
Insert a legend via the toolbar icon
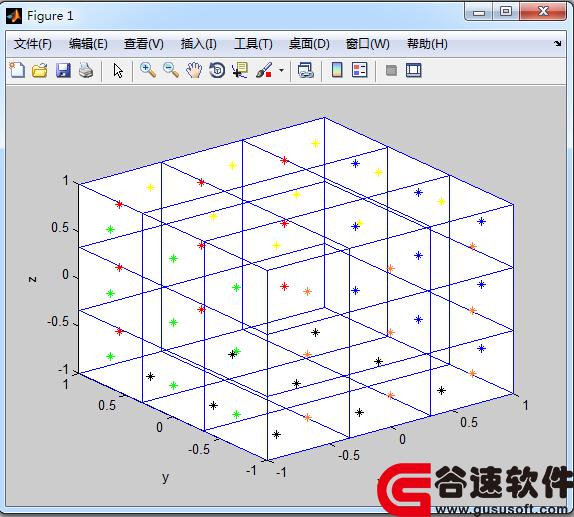pos(359,70)
